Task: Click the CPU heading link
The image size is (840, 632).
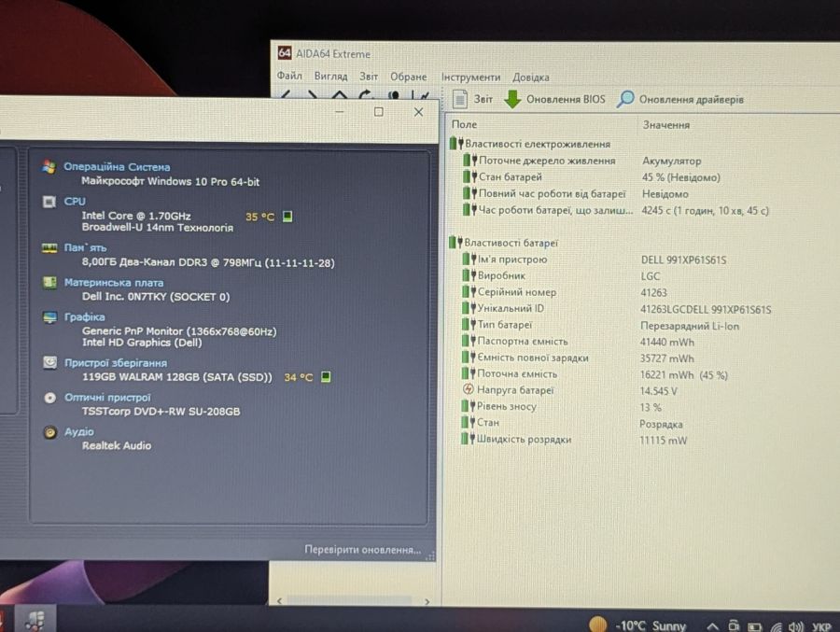Action: click(75, 201)
